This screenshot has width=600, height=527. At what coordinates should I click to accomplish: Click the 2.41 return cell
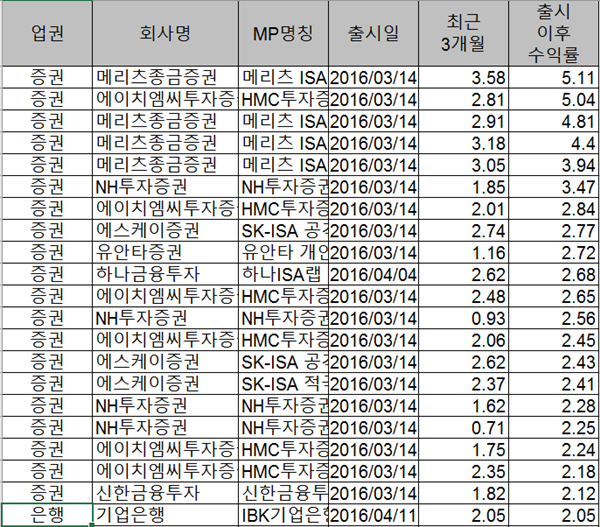[554, 383]
